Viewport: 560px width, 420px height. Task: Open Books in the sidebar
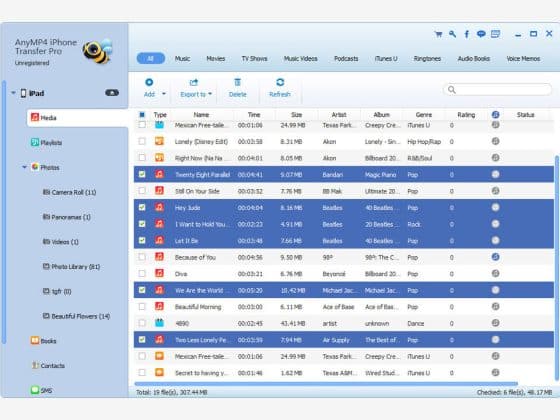click(44, 341)
